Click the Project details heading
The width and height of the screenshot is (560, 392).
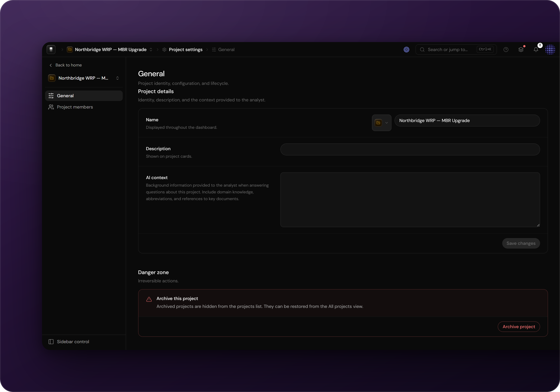coord(156,91)
